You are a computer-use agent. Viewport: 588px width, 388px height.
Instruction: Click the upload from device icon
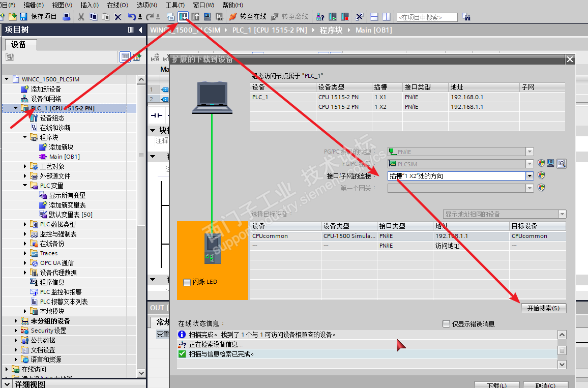point(195,16)
